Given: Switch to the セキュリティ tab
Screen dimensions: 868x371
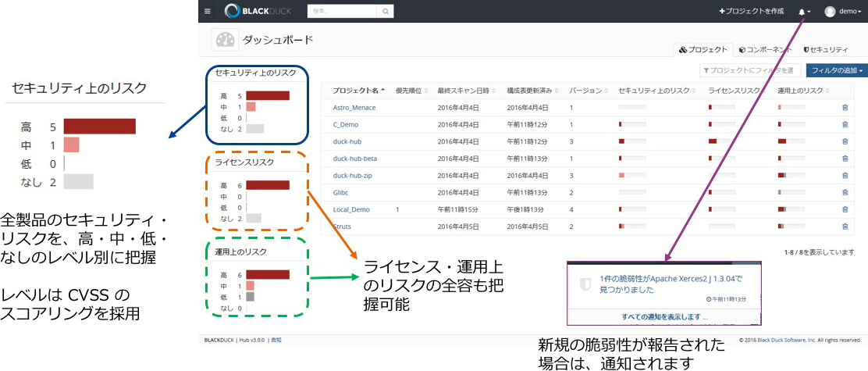Looking at the screenshot, I should tap(826, 50).
